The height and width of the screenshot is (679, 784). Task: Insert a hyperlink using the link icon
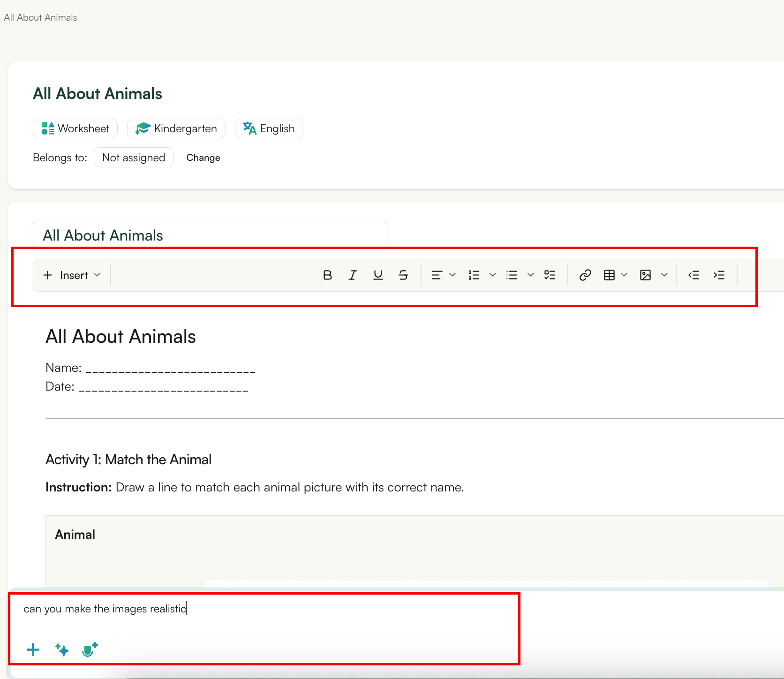click(x=585, y=275)
